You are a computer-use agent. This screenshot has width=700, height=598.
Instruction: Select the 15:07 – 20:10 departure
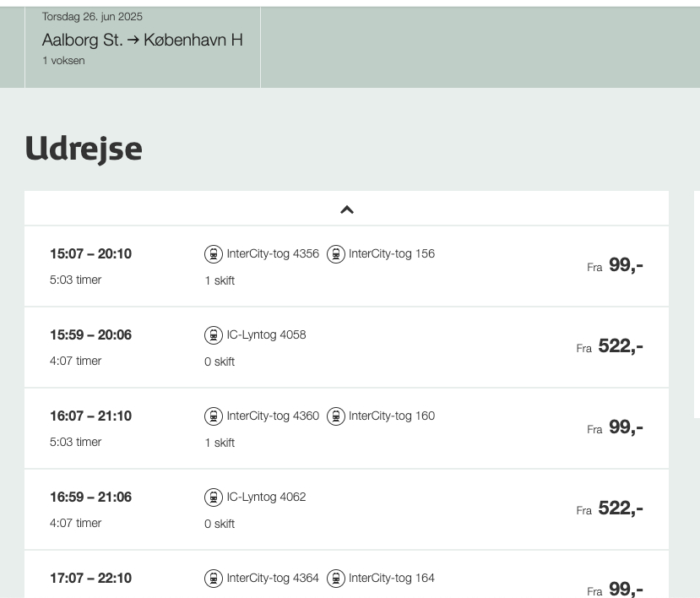tap(91, 254)
